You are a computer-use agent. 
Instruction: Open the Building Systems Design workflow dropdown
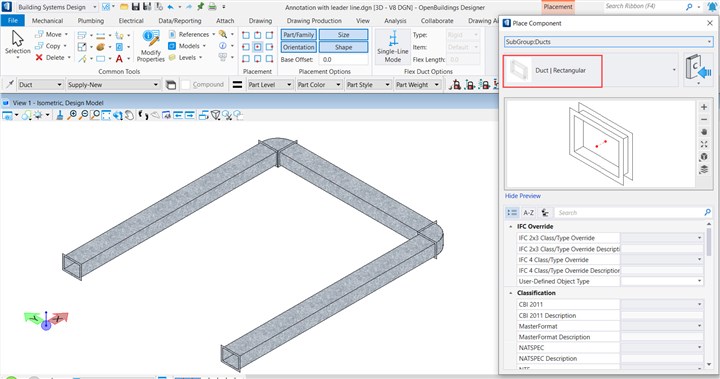pyautogui.click(x=57, y=7)
